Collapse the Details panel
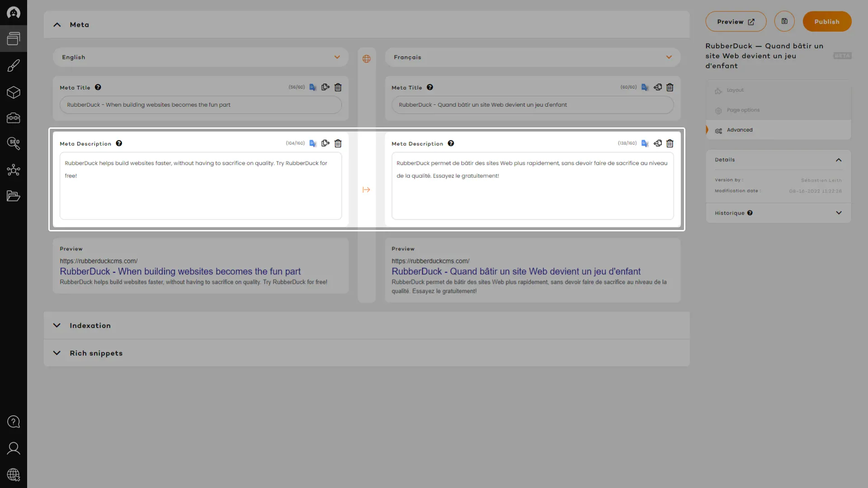The width and height of the screenshot is (868, 488). click(839, 160)
